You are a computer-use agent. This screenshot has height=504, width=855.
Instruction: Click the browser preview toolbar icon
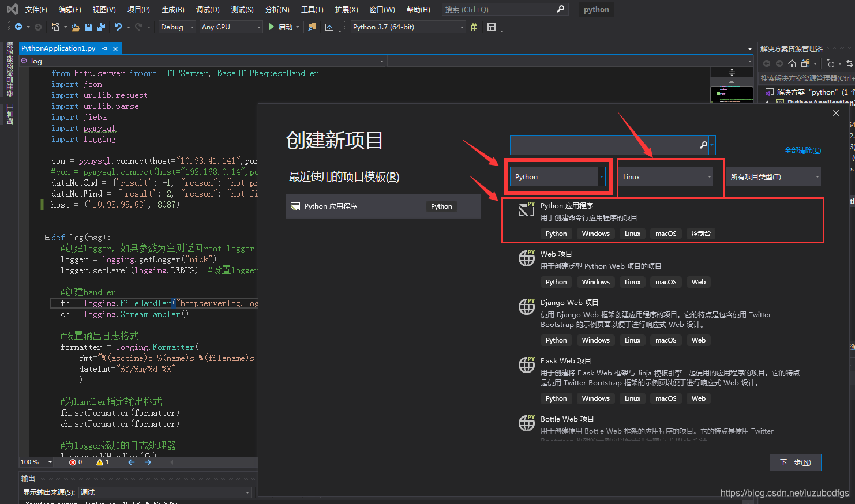pos(329,27)
